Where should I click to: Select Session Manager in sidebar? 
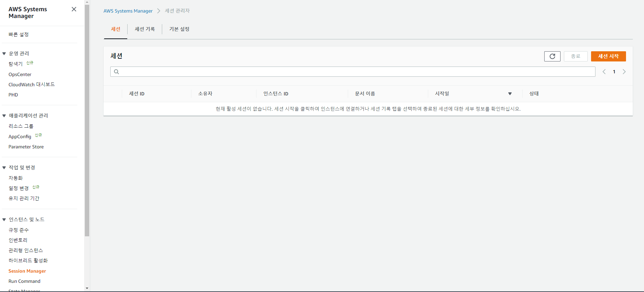(x=27, y=271)
